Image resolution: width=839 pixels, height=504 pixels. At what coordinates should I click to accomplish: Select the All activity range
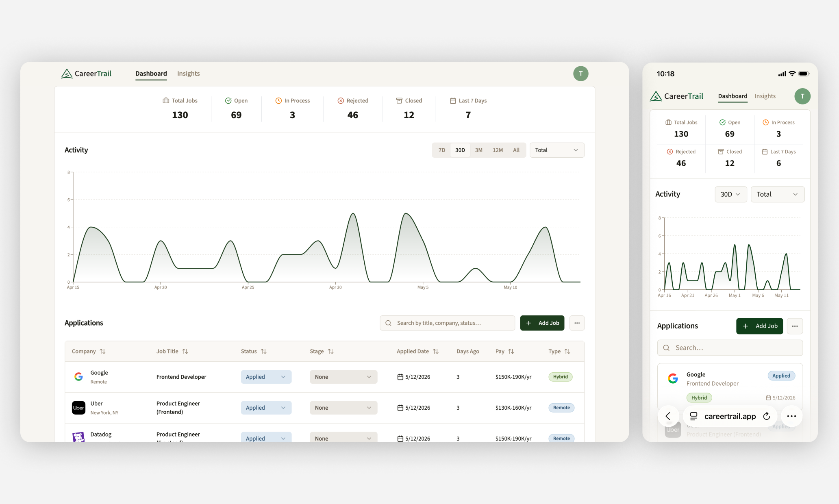coord(516,150)
